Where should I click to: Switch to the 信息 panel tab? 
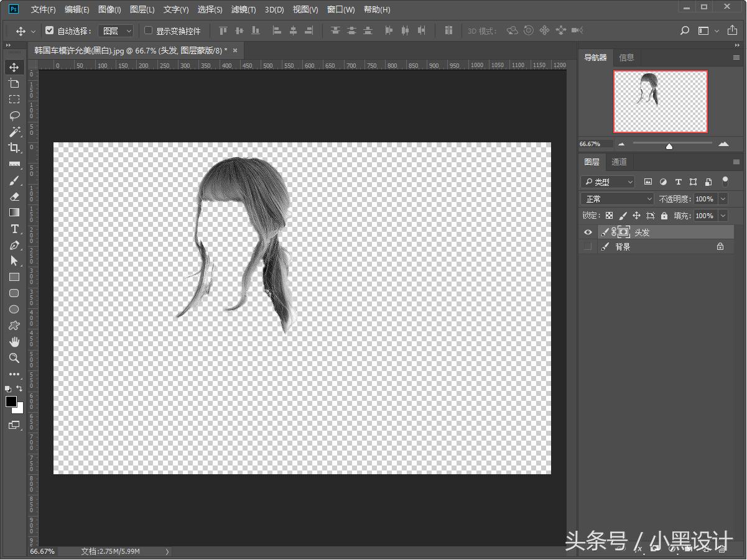pos(626,58)
